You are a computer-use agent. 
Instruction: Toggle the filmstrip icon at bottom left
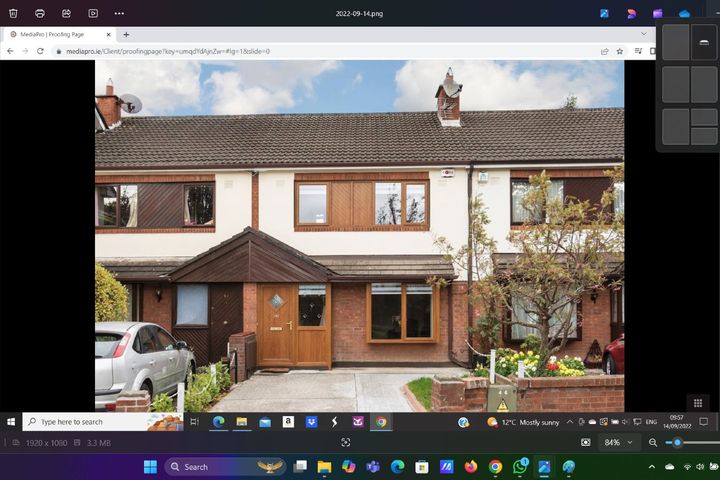[x=16, y=442]
